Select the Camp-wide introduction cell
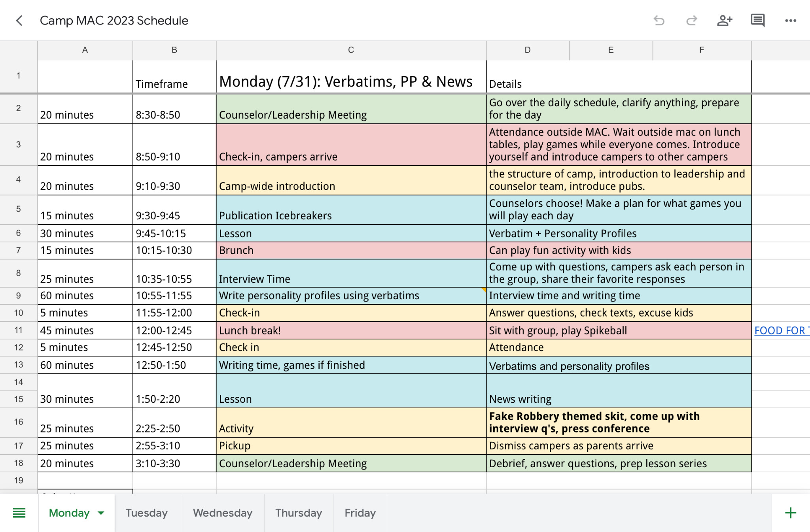 [x=351, y=180]
